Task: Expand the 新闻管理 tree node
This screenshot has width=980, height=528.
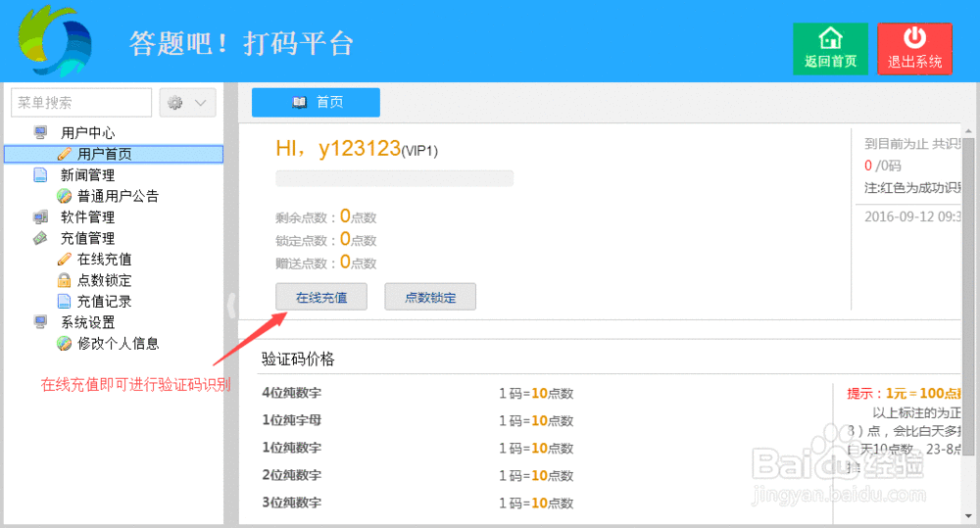Action: [x=87, y=175]
